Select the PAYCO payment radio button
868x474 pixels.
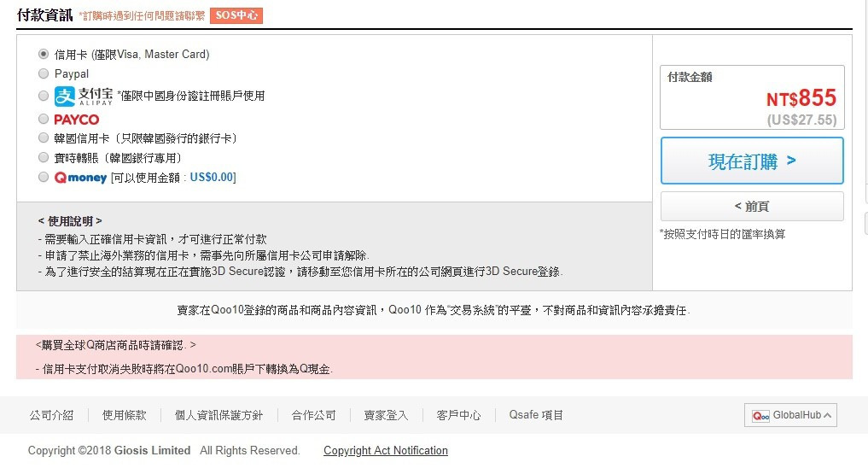point(44,119)
